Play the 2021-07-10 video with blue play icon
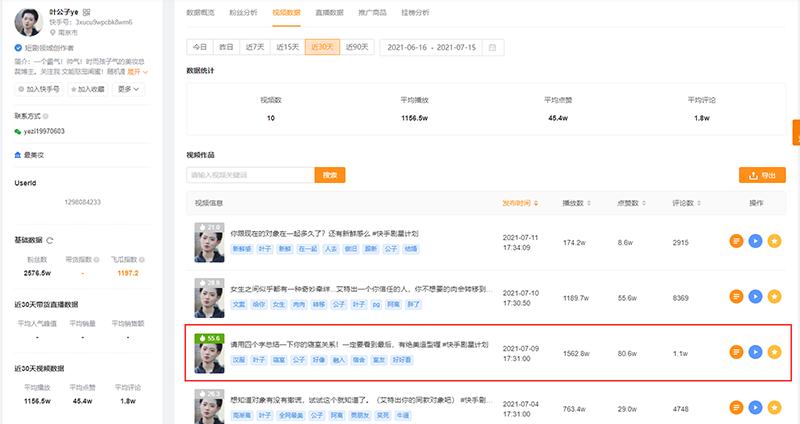The height and width of the screenshot is (424, 800). pos(755,296)
